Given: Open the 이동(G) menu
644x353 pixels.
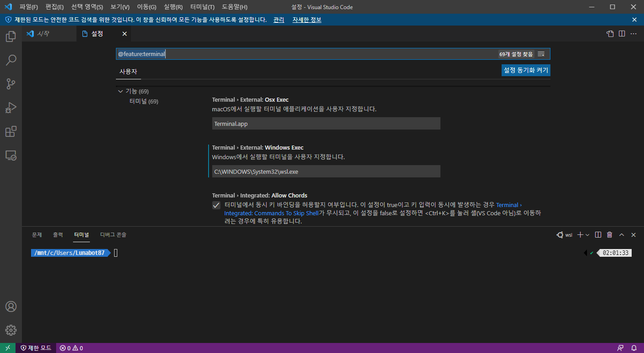Looking at the screenshot, I should pos(147,7).
